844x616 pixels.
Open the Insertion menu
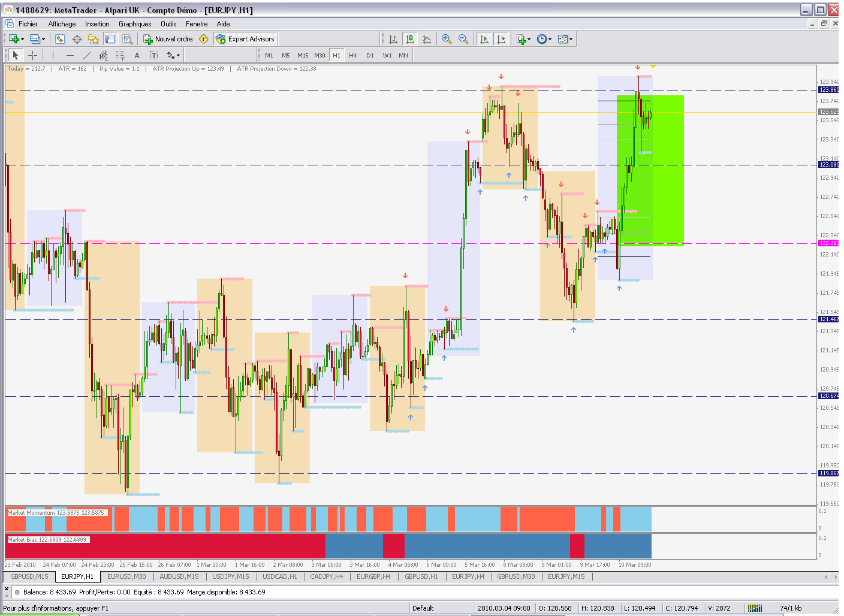pyautogui.click(x=97, y=24)
